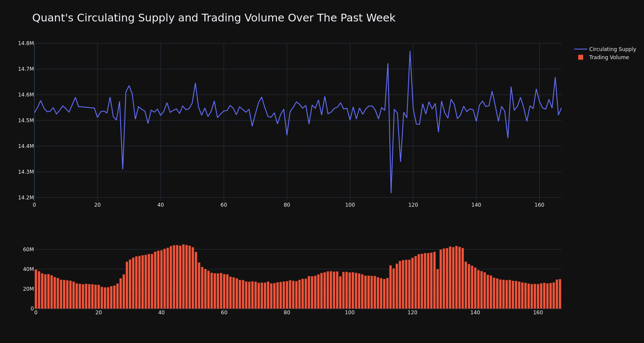Click the 14.5M y-axis label
The width and height of the screenshot is (644, 343).
(26, 120)
